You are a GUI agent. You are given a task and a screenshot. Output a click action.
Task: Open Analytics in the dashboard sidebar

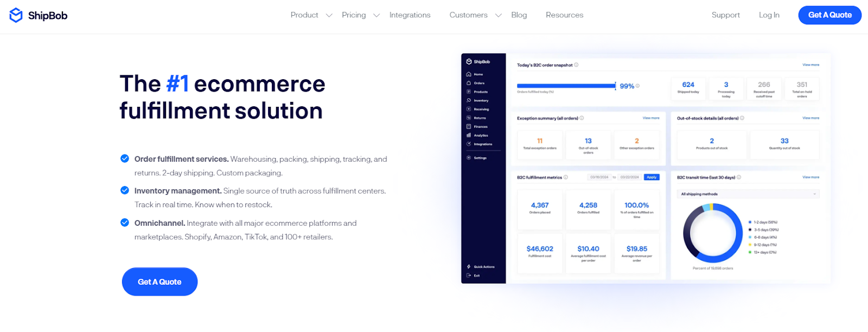tap(477, 135)
